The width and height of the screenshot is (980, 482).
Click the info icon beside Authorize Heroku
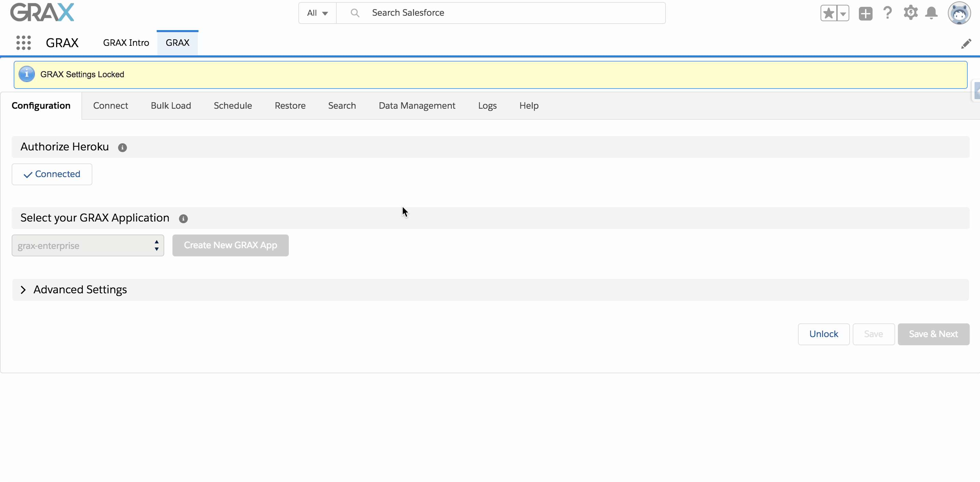click(x=122, y=147)
